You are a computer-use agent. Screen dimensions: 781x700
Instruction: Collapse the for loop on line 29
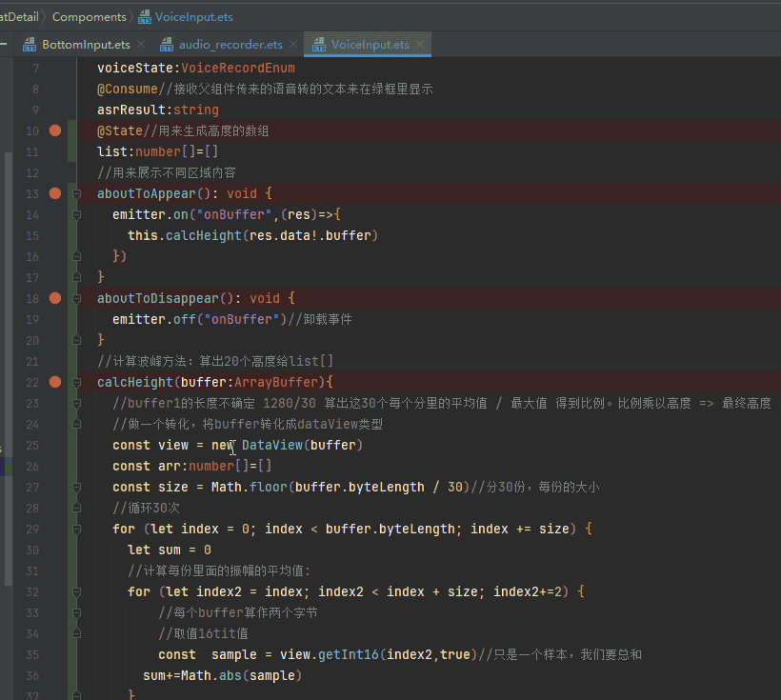[76, 529]
